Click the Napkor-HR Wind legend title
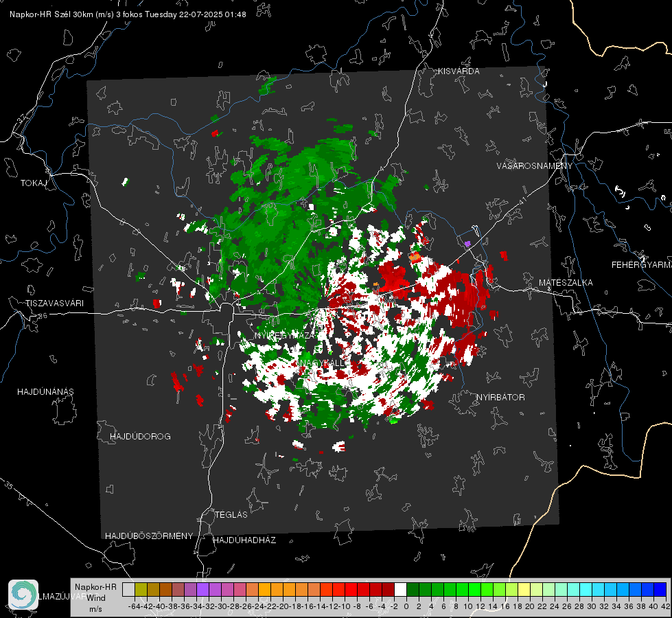The height and width of the screenshot is (618, 672). click(95, 593)
